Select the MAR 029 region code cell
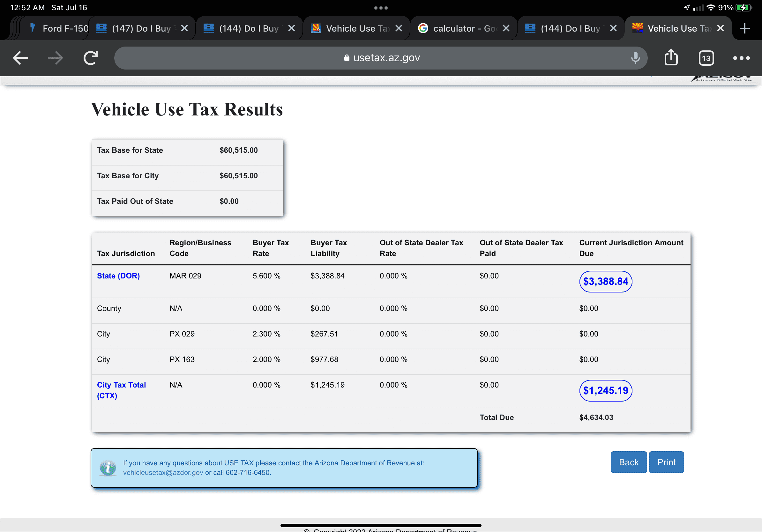Viewport: 762px width, 532px height. point(185,276)
